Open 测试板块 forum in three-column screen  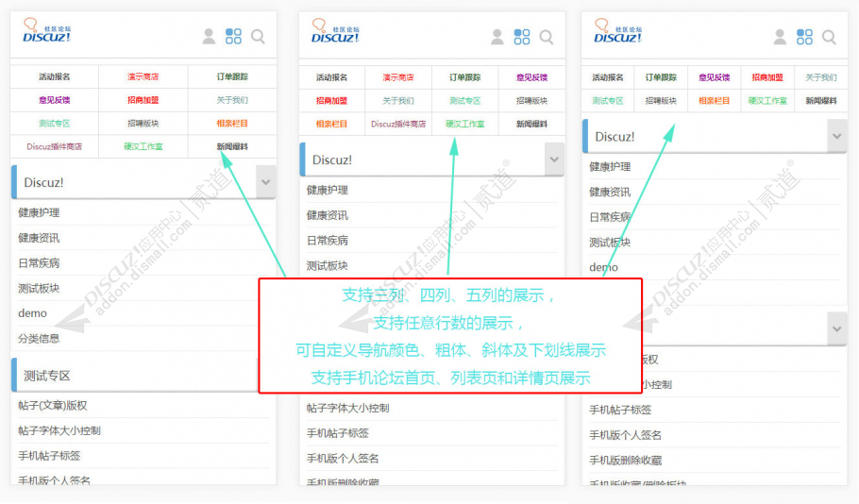pos(39,288)
